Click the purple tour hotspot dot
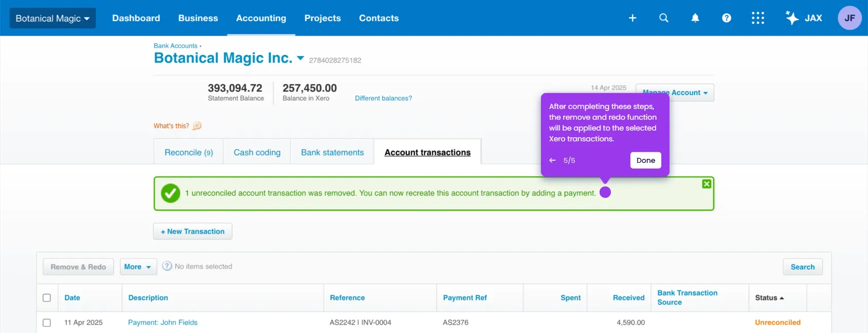This screenshot has height=333, width=868. [605, 192]
